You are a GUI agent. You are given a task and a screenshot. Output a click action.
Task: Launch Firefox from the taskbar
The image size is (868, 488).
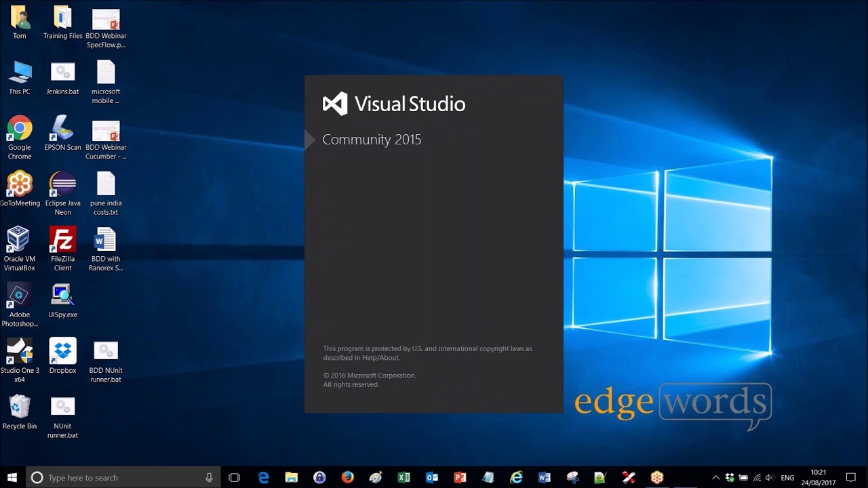pos(348,477)
